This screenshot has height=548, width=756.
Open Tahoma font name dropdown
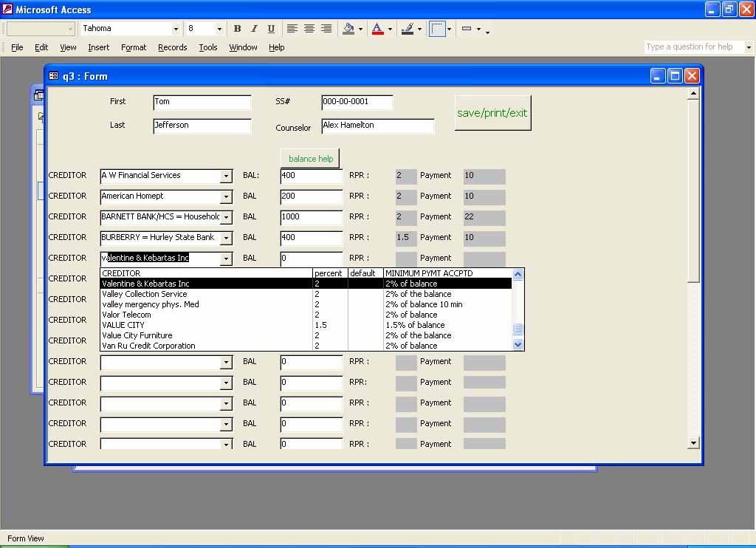coord(176,29)
